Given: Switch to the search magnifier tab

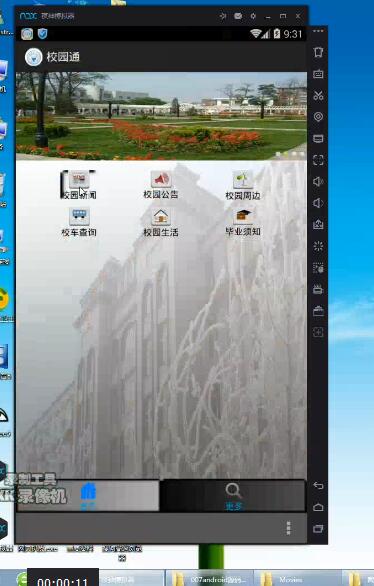Looking at the screenshot, I should tap(233, 496).
